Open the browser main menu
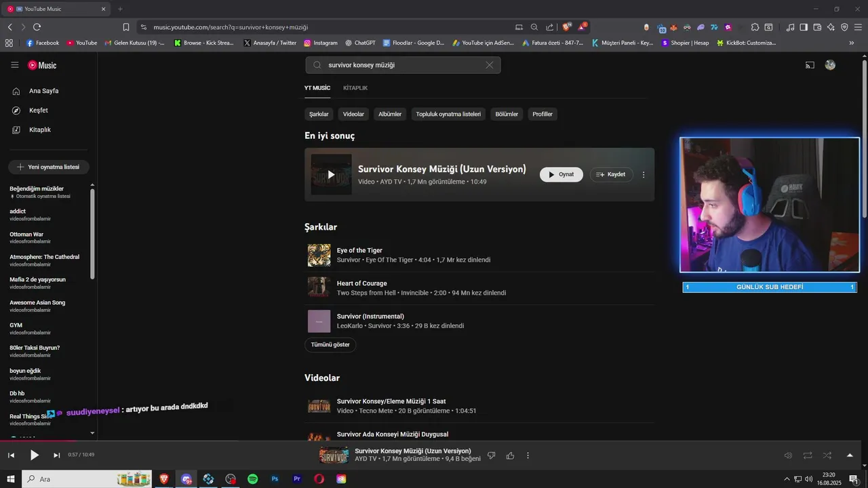This screenshot has height=488, width=868. 859,27
